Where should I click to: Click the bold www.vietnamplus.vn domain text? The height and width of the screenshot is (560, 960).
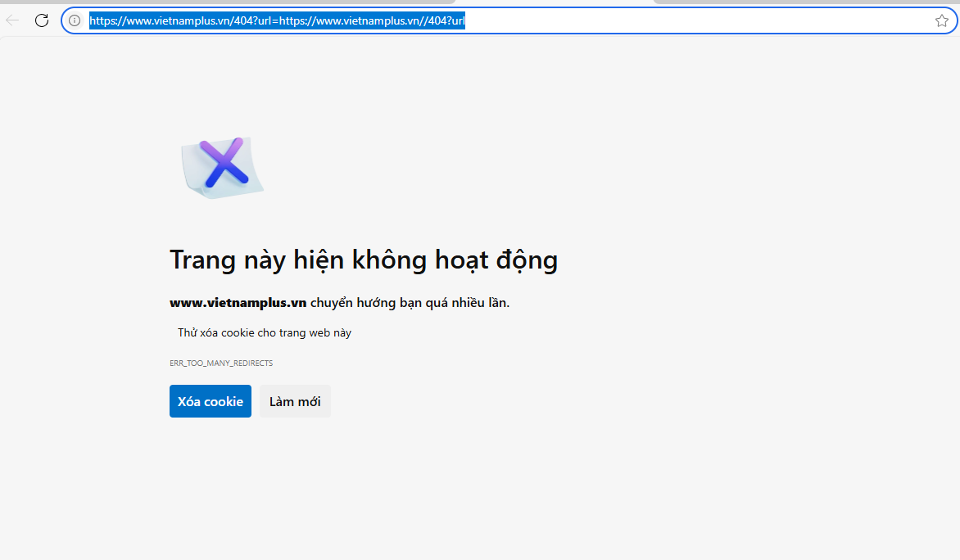(238, 302)
